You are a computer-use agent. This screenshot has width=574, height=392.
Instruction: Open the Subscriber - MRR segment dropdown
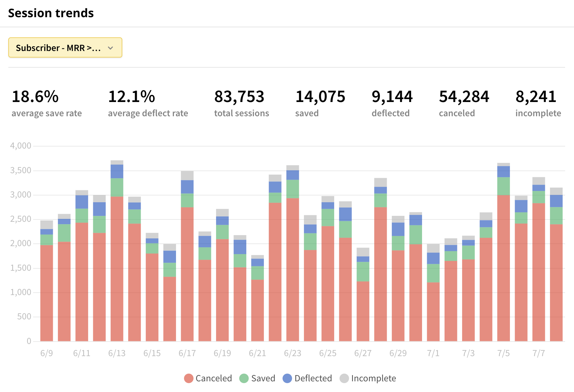point(59,48)
